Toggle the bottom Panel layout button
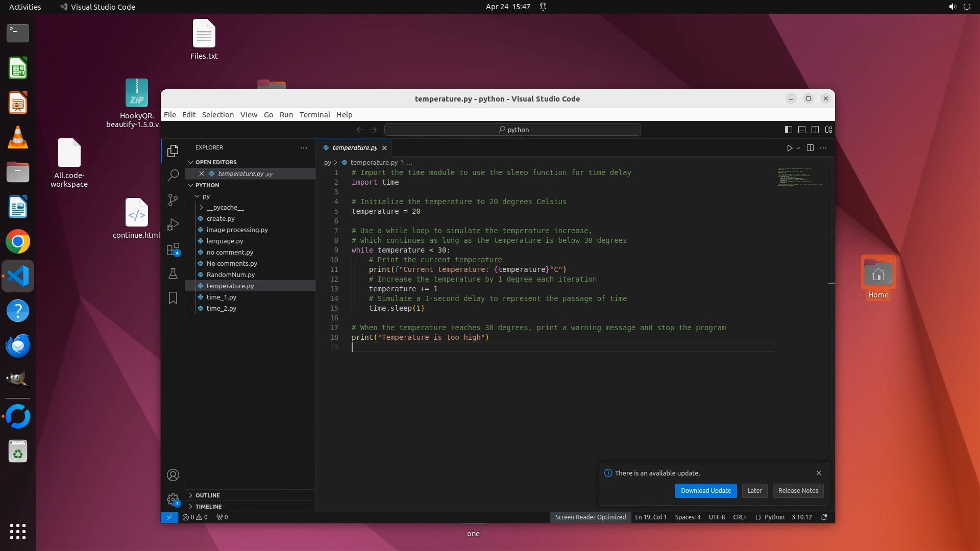 coord(802,130)
